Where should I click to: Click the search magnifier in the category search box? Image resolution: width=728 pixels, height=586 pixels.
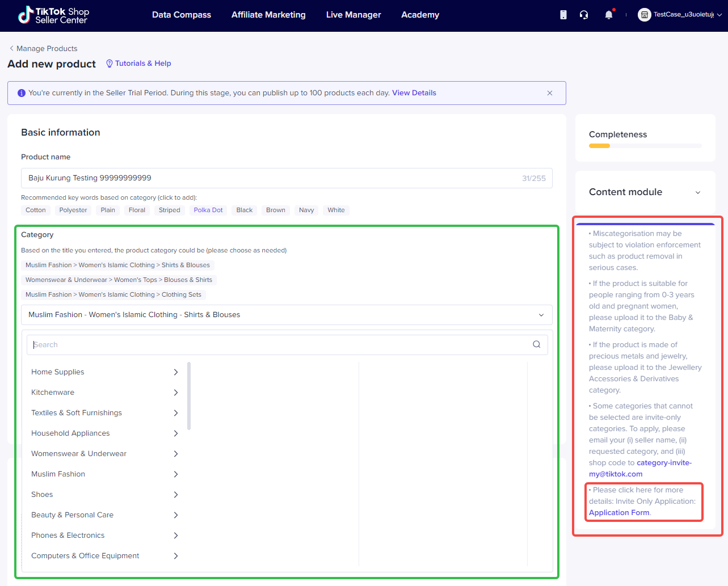[x=536, y=344]
